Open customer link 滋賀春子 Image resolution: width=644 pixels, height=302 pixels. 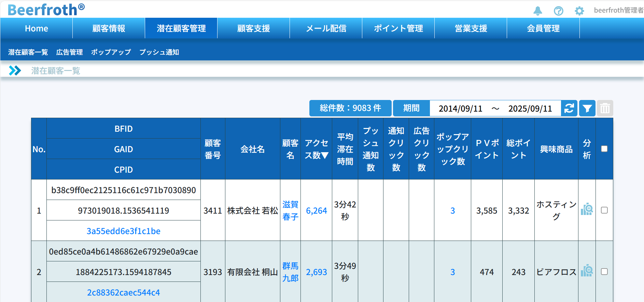pyautogui.click(x=290, y=211)
